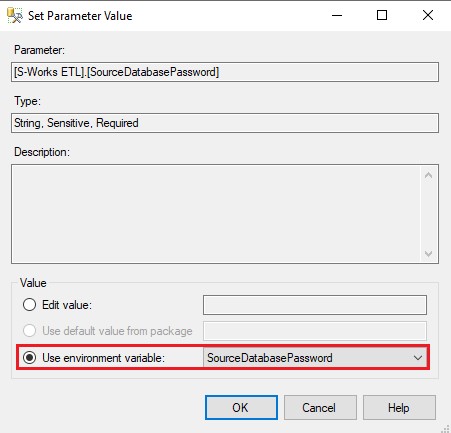The image size is (451, 433).
Task: Click the Description box vertical scrollbar track
Action: pos(428,214)
